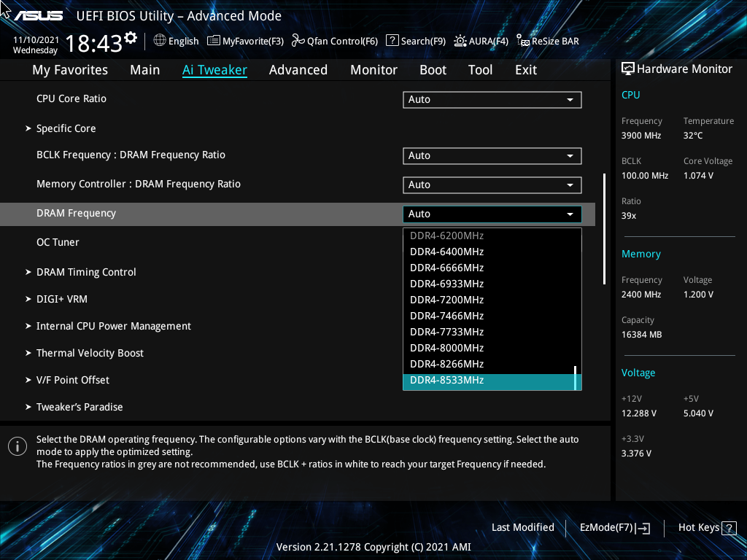
Task: Select DDR4-8000MHz option
Action: [x=492, y=348]
